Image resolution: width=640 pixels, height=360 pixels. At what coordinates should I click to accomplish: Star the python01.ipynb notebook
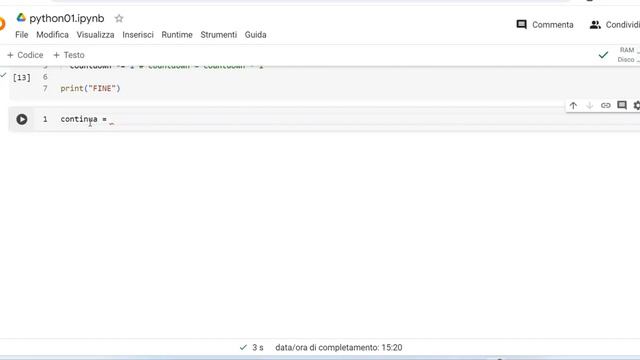point(119,18)
